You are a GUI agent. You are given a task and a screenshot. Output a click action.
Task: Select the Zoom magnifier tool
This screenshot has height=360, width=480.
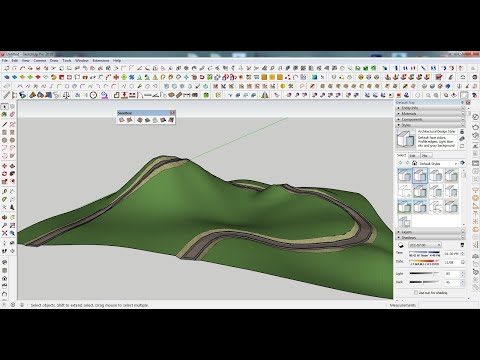coord(4,225)
